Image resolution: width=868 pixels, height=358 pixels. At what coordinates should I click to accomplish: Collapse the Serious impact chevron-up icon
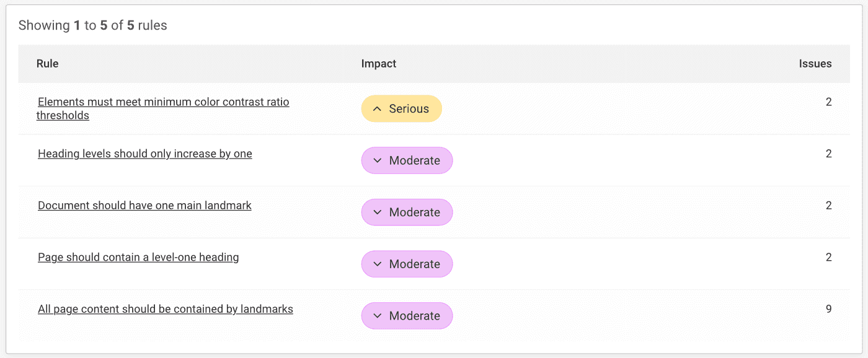377,109
